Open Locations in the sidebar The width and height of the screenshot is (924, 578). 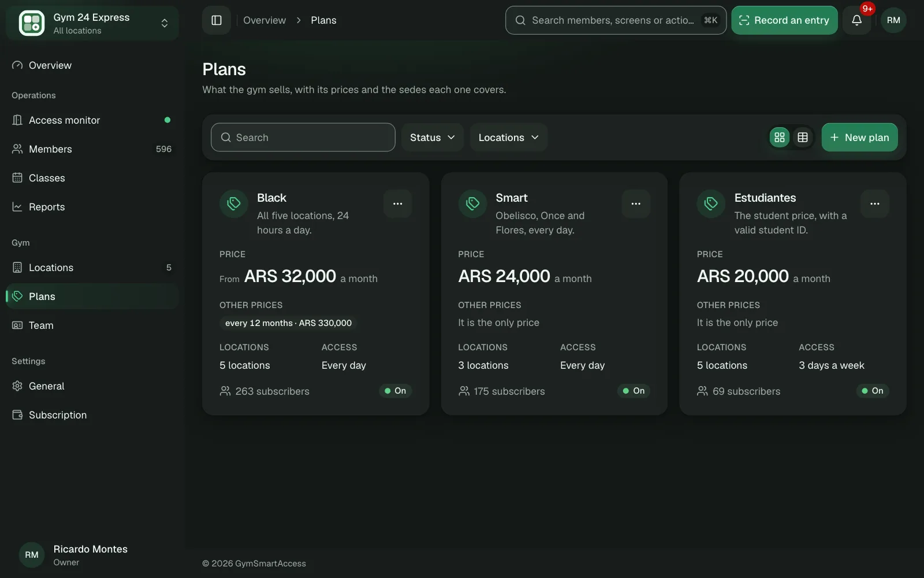[92, 268]
